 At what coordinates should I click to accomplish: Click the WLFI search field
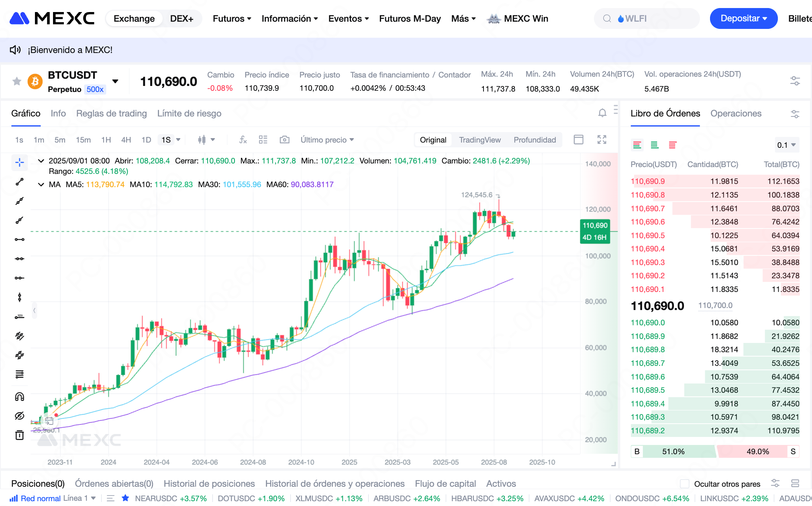pos(647,18)
